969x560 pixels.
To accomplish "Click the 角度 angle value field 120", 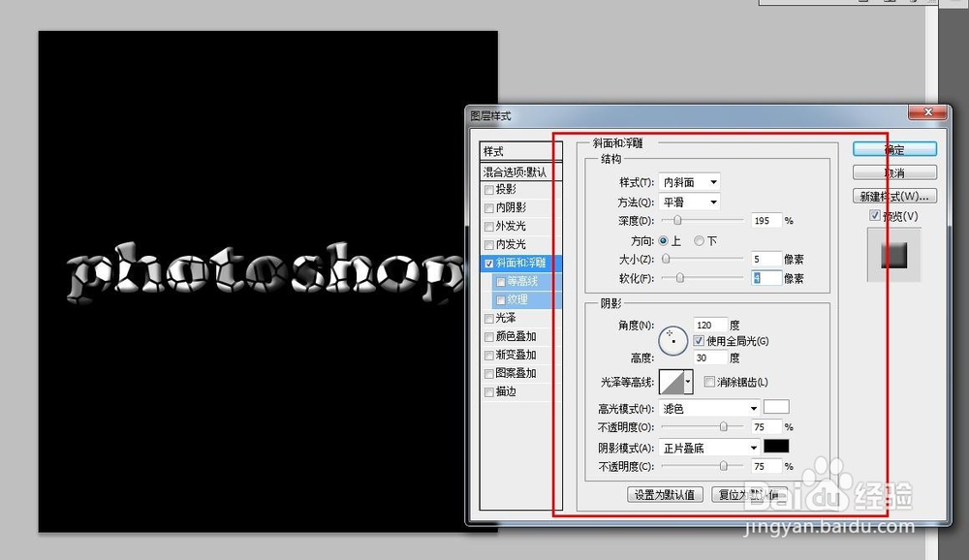I will (710, 325).
